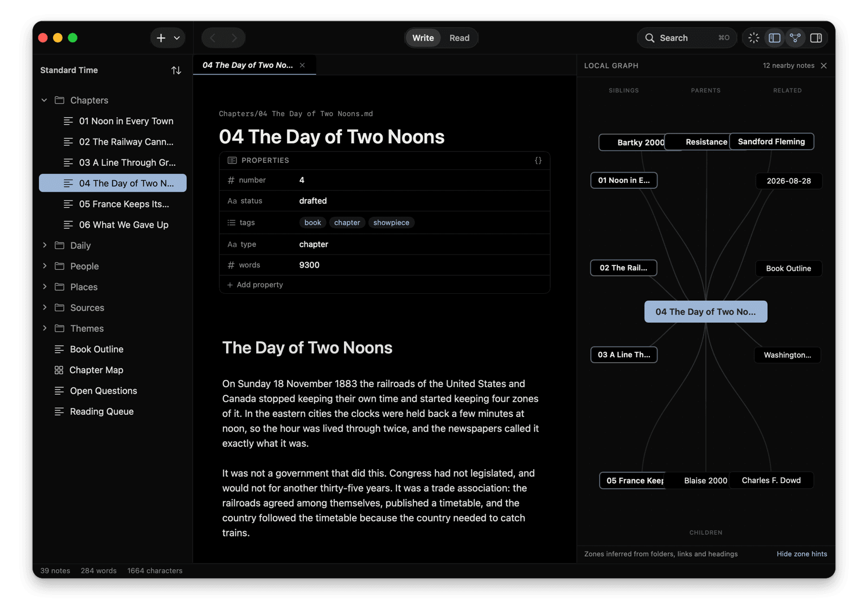Collapse the Chapters folder

coord(44,100)
